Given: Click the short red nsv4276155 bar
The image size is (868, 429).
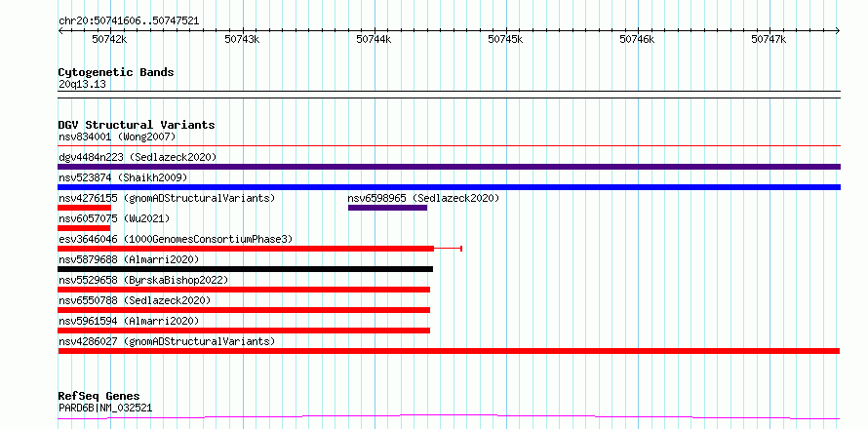Looking at the screenshot, I should pos(84,208).
